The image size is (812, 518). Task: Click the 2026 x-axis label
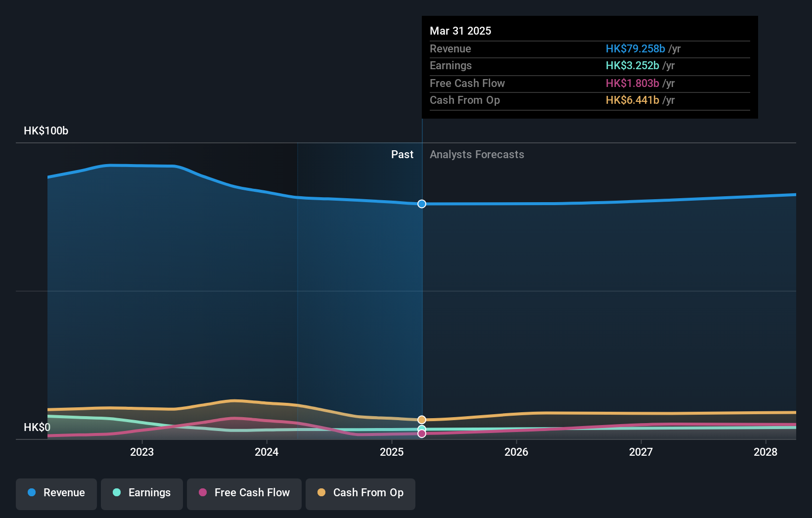(x=516, y=452)
